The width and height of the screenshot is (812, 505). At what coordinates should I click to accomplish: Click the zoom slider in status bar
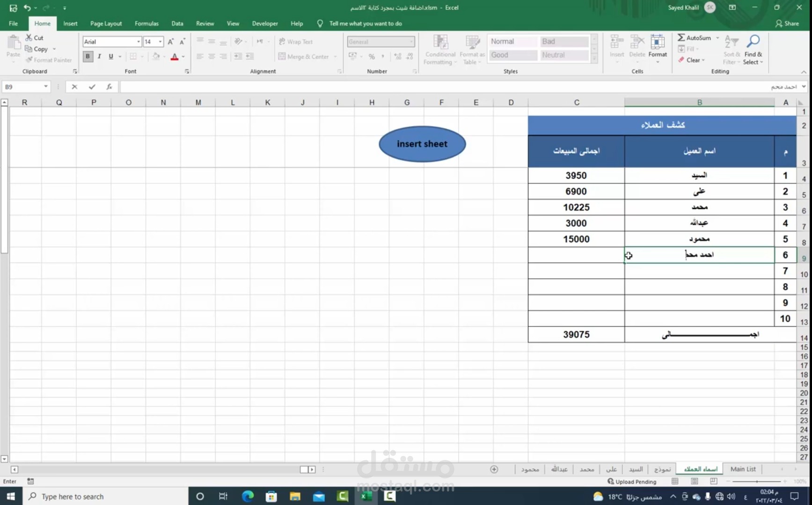click(x=757, y=481)
